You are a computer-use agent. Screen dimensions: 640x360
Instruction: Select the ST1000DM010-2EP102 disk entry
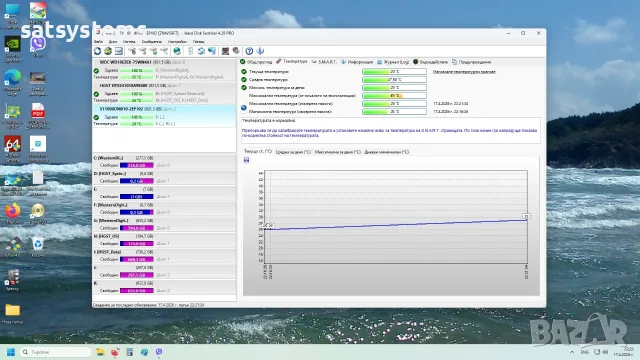(164, 116)
